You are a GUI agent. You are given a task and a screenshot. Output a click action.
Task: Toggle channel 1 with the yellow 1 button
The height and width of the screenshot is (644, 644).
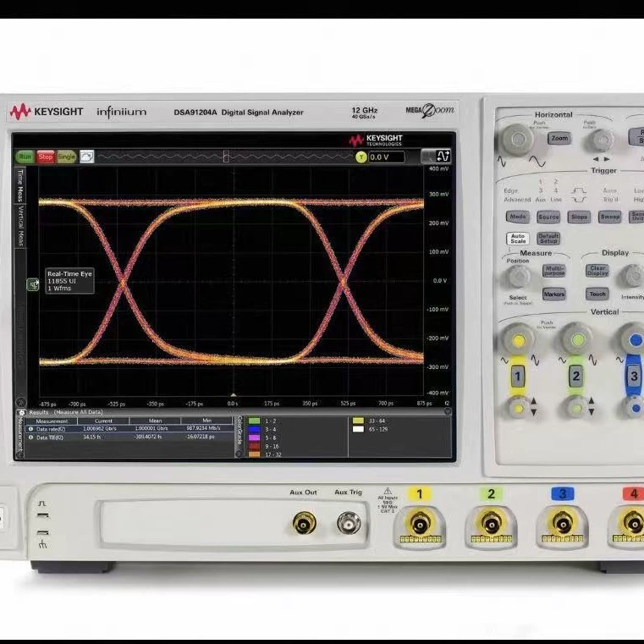click(518, 376)
